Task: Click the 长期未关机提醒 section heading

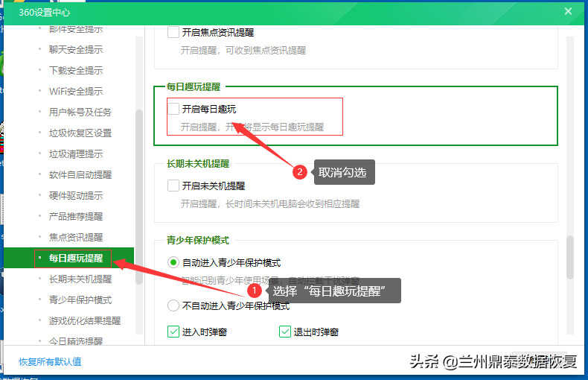Action: (198, 164)
